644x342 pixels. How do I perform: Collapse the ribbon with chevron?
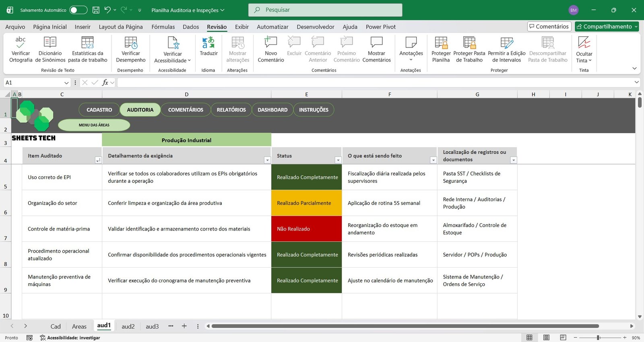(x=635, y=68)
